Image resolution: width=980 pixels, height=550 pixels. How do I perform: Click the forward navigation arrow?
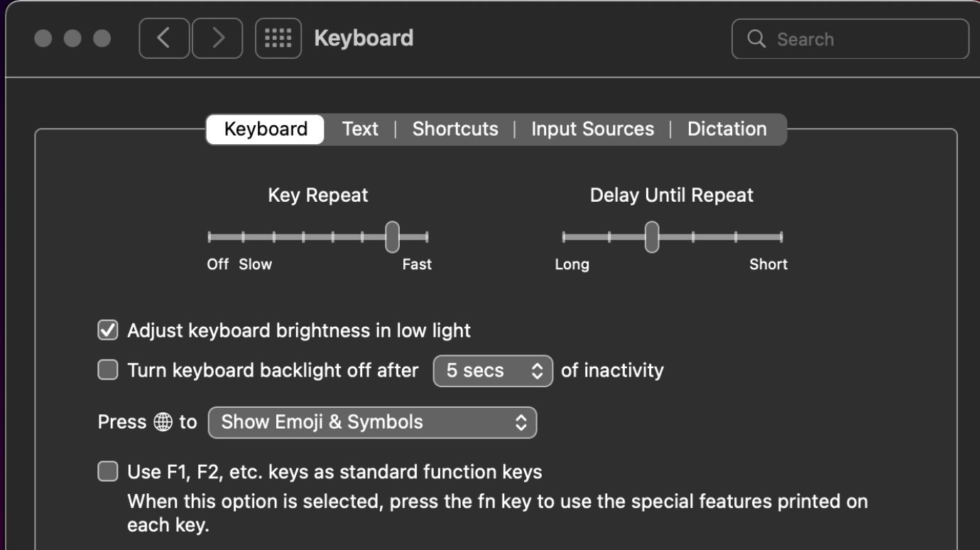point(217,38)
